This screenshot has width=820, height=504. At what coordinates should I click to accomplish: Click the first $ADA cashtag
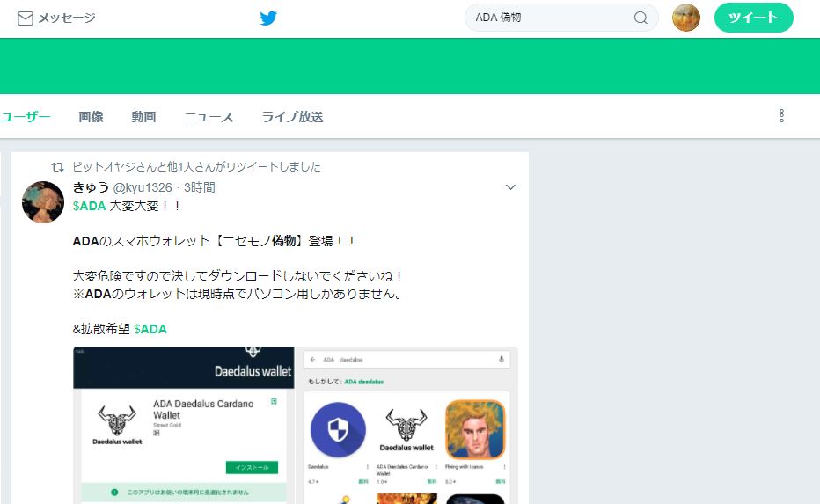click(x=89, y=206)
